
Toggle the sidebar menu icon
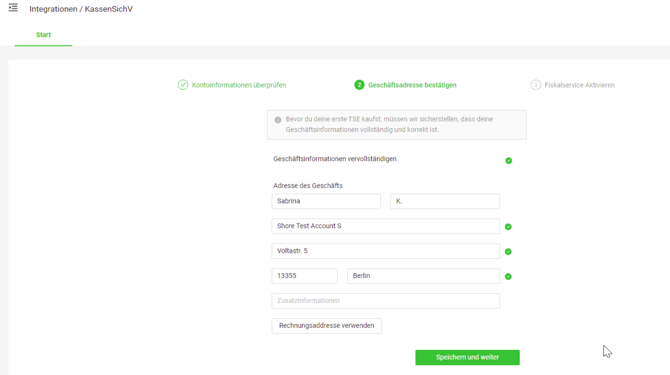click(13, 8)
